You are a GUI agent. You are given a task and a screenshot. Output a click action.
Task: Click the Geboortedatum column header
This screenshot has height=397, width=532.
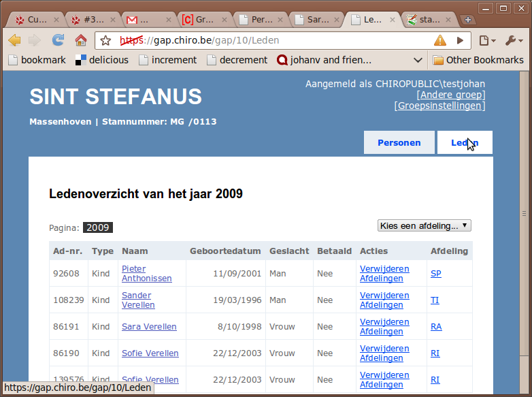(225, 251)
